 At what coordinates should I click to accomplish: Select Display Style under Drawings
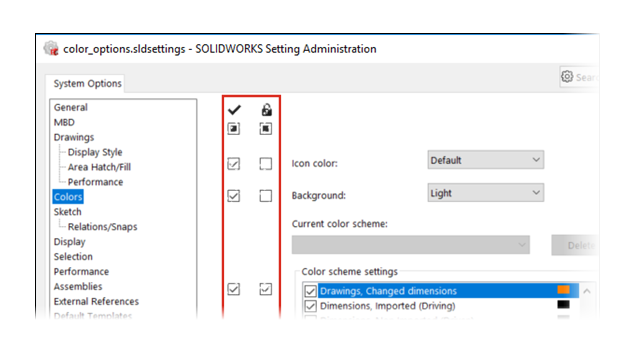point(95,152)
